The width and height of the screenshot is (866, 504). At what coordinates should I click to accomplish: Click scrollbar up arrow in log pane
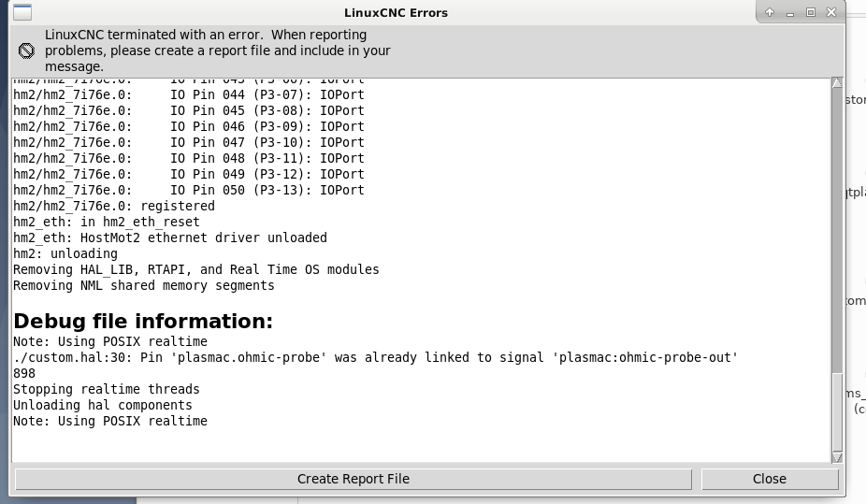tap(837, 83)
